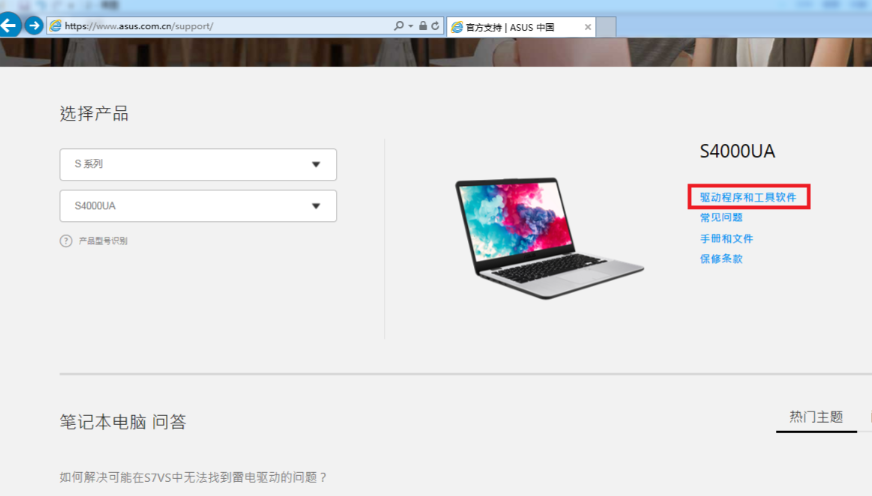Click the page refresh icon
Viewport: 872px width, 496px height.
[x=436, y=26]
